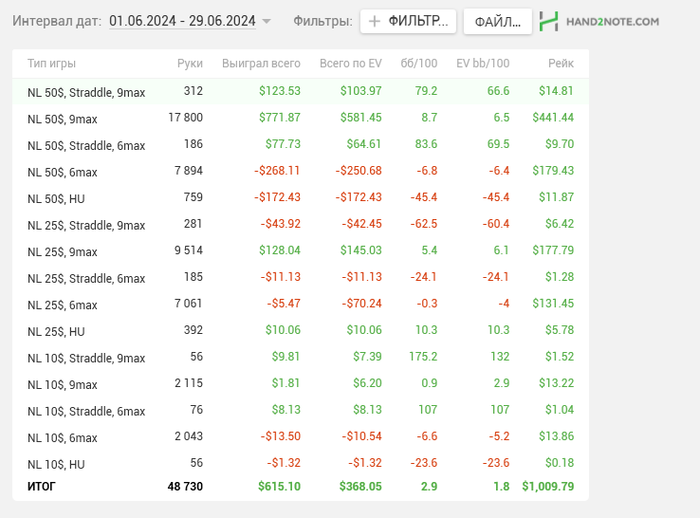Open the date interval dropdown arrow

tap(267, 21)
